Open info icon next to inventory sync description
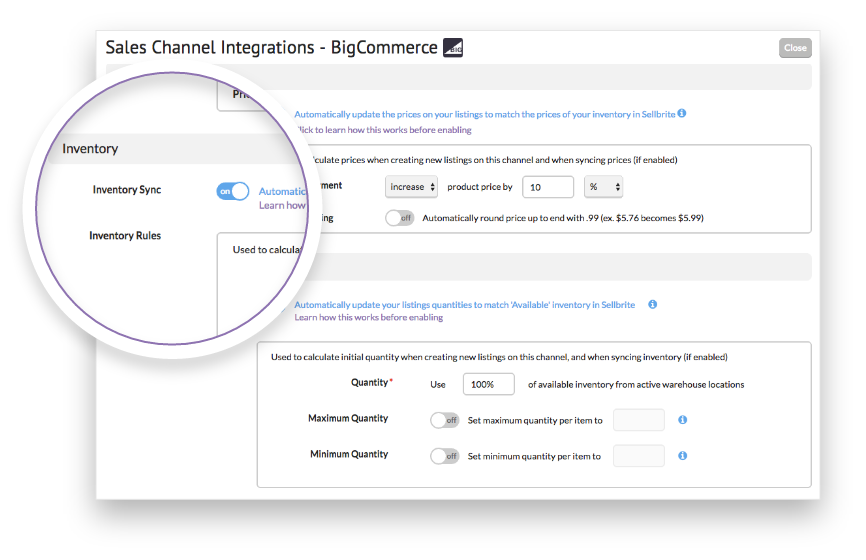Image resolution: width=866 pixels, height=560 pixels. click(653, 304)
